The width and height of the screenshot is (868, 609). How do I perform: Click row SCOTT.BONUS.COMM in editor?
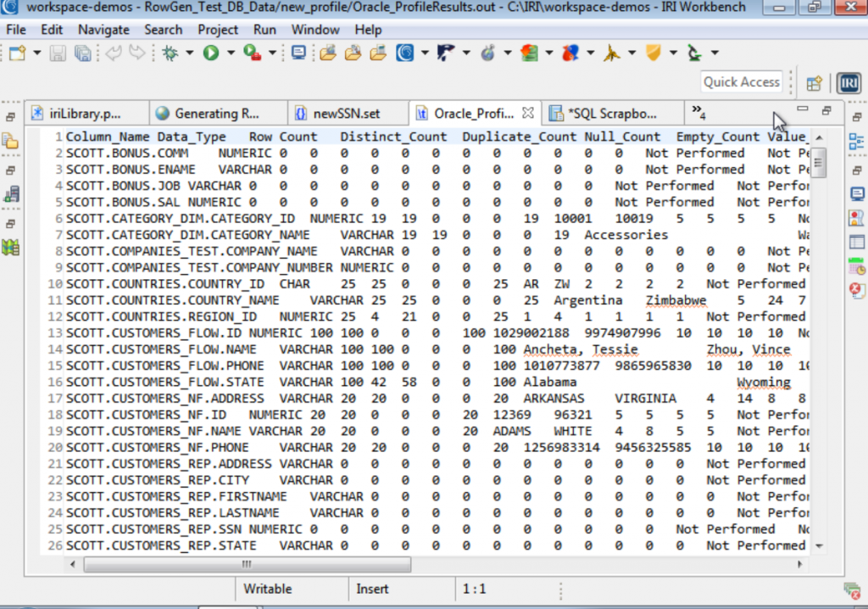(x=437, y=153)
